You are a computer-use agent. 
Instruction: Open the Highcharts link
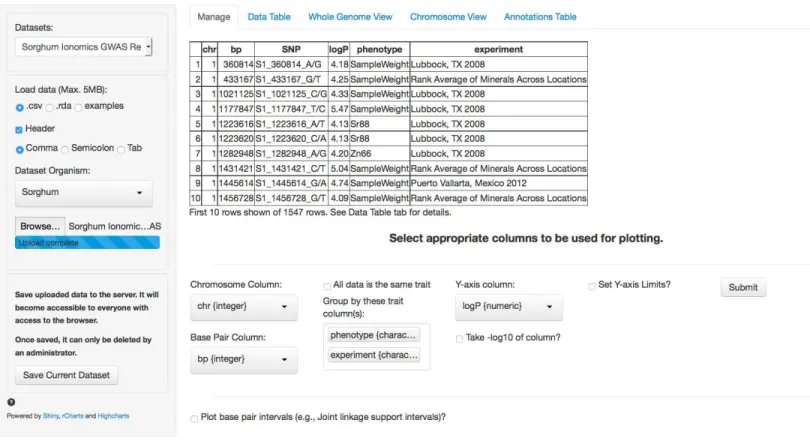(114, 416)
